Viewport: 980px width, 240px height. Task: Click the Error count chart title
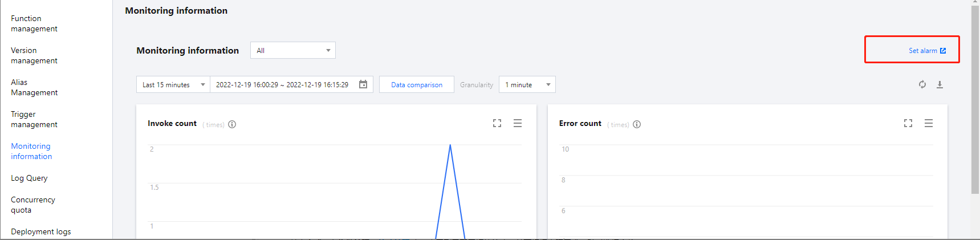pyautogui.click(x=580, y=123)
